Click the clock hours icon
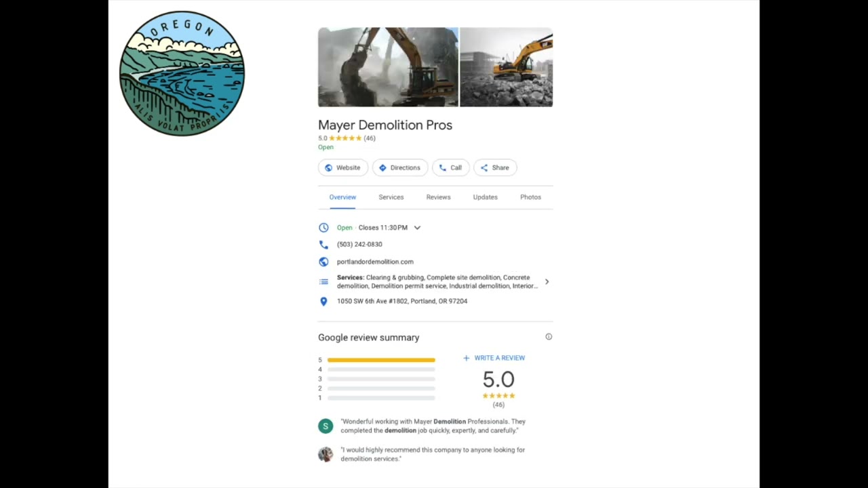Image resolution: width=868 pixels, height=488 pixels. point(323,228)
